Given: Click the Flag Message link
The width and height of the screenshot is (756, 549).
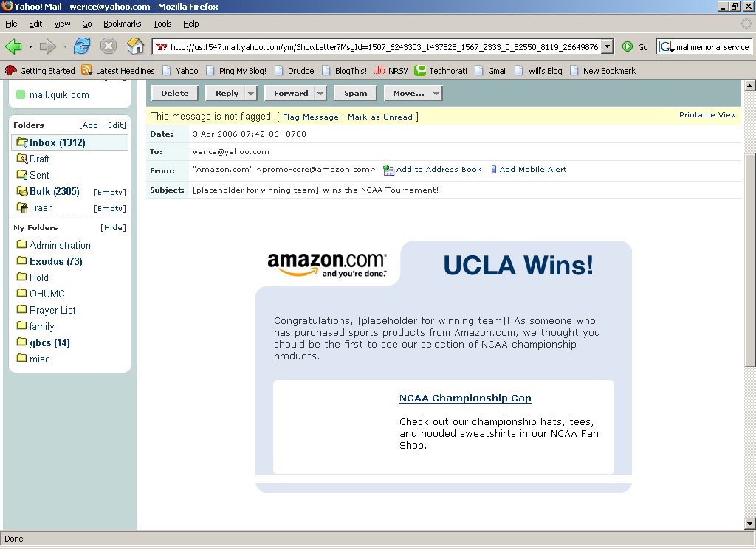Looking at the screenshot, I should [x=311, y=117].
